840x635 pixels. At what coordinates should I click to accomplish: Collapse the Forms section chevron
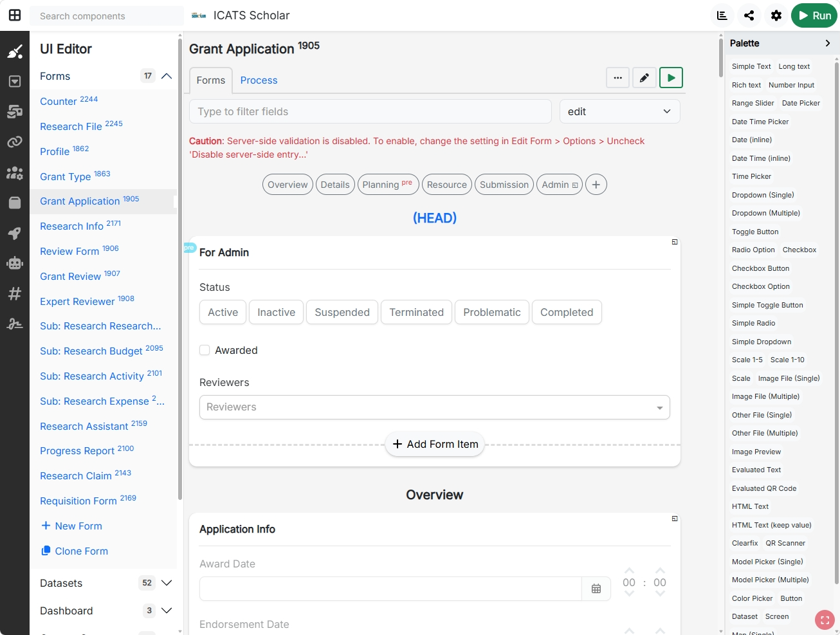167,76
